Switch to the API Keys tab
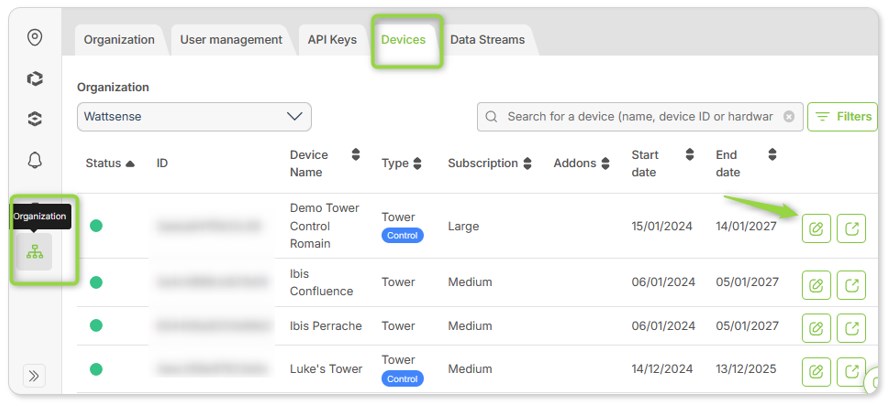Viewport: 890px width, 407px height. pos(332,40)
